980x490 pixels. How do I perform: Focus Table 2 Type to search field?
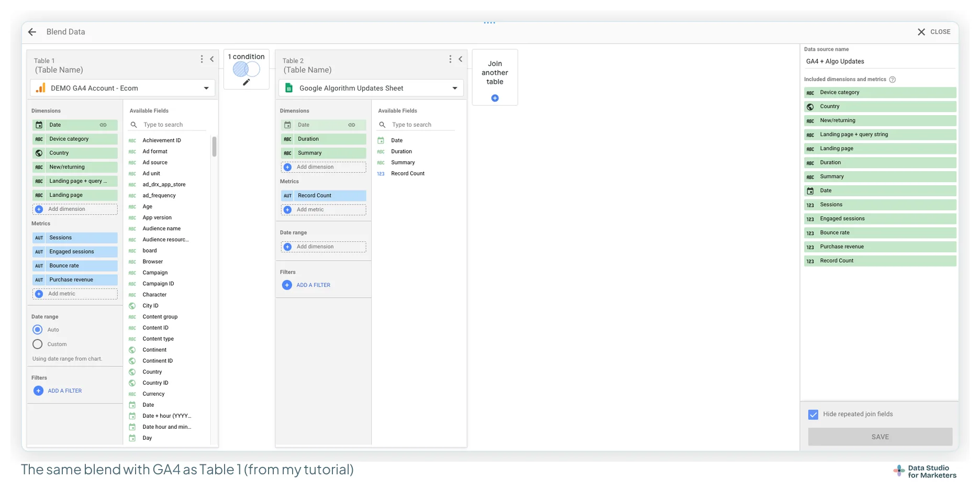click(x=422, y=125)
